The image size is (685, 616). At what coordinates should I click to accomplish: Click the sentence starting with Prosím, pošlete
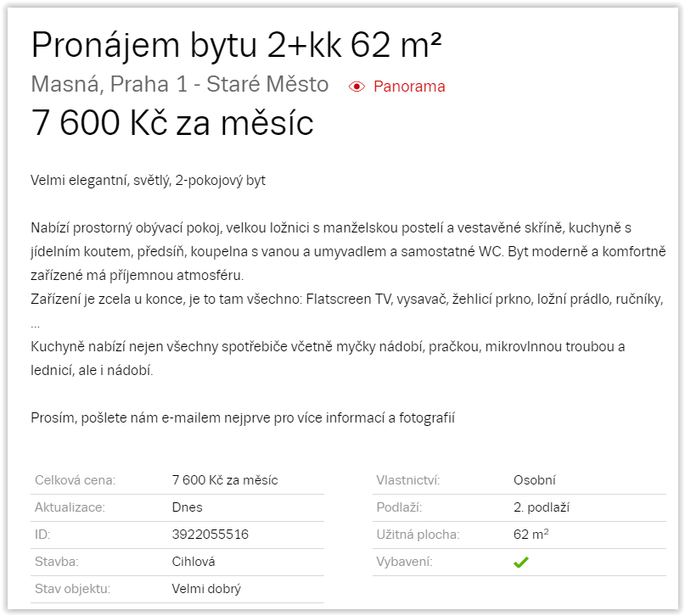(x=243, y=417)
